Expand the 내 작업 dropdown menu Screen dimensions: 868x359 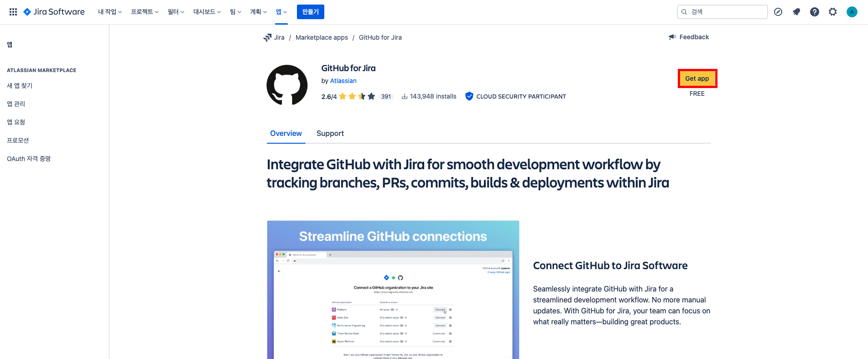110,12
